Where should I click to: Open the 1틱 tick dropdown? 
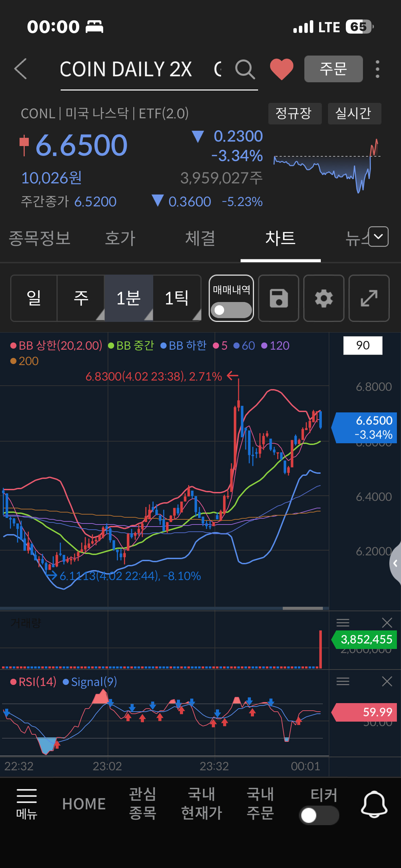tap(177, 298)
